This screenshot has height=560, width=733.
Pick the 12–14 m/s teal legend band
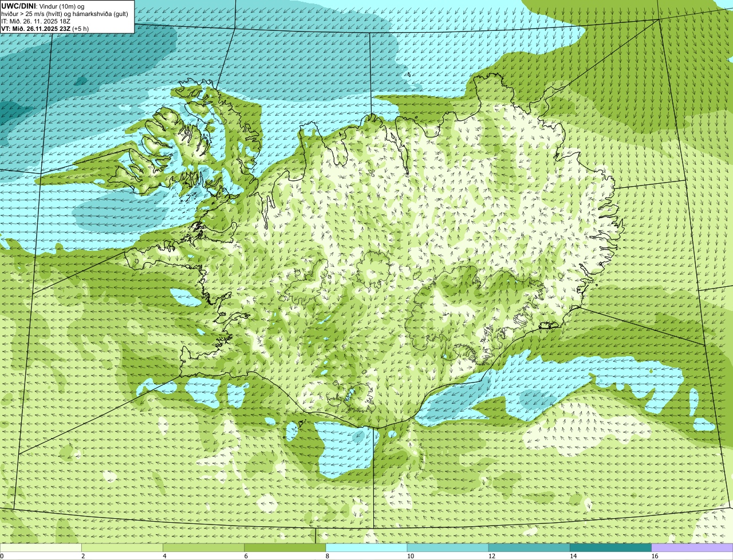(x=529, y=548)
